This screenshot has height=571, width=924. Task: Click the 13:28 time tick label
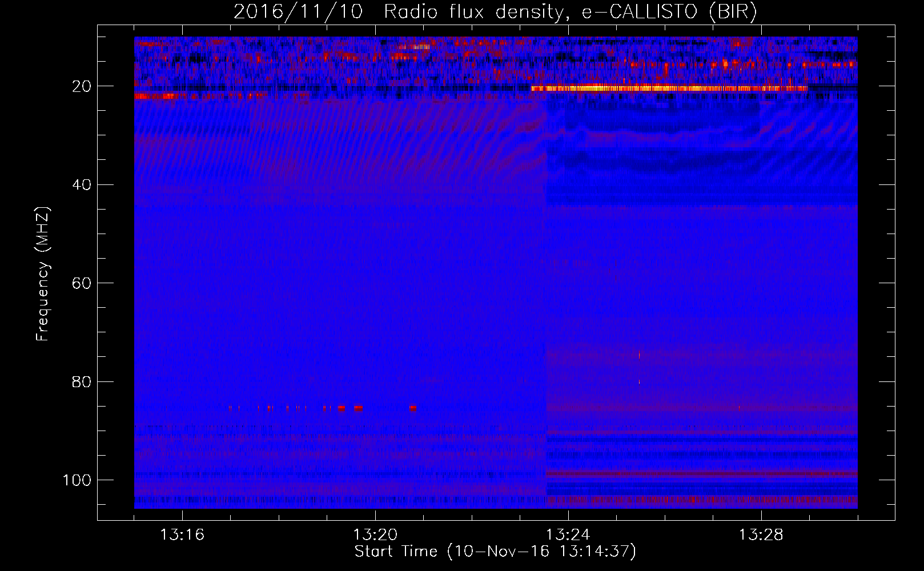[x=761, y=535]
